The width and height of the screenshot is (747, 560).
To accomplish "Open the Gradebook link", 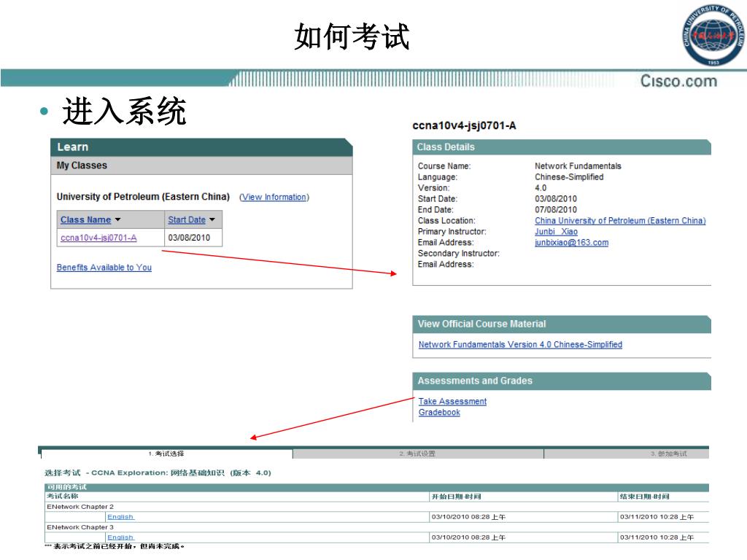I will pos(439,413).
